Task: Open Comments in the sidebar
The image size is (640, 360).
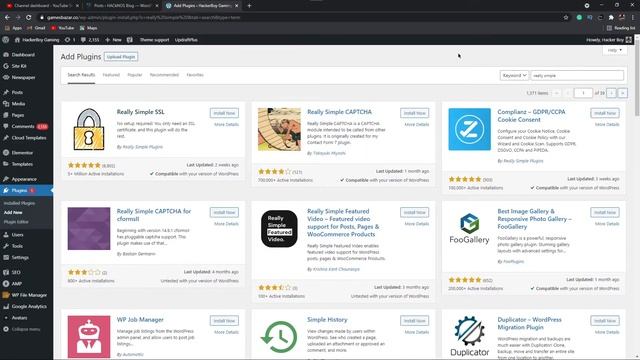Action: 23,127
